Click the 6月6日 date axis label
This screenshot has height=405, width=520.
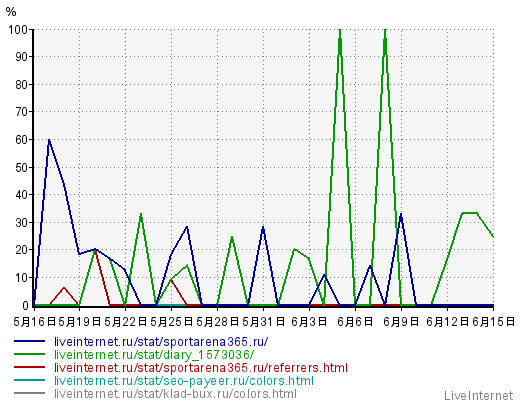coord(355,322)
